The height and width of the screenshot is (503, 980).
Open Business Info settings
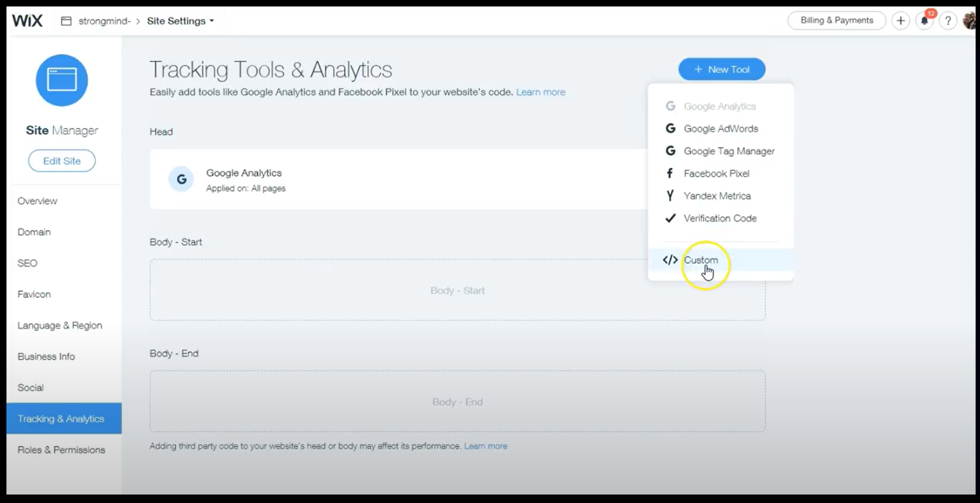click(x=46, y=356)
